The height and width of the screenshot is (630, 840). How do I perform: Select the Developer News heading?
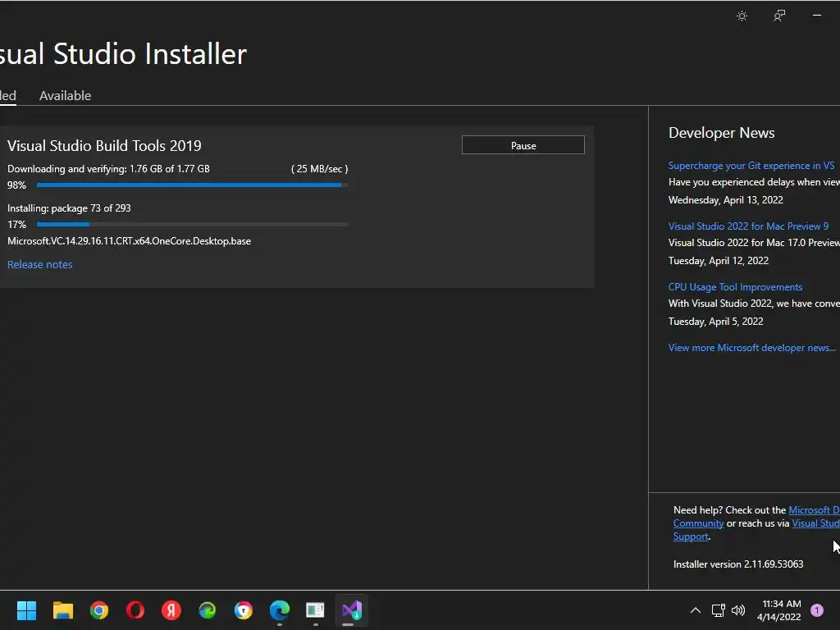pos(722,133)
